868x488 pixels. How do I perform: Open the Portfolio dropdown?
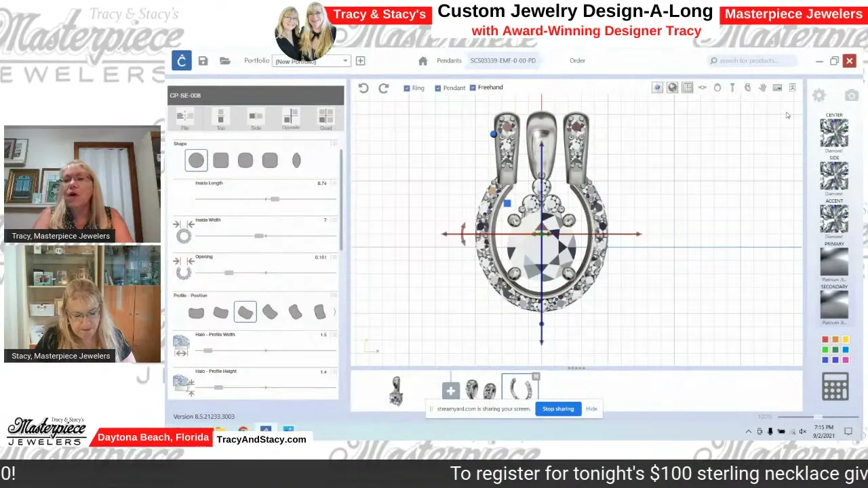click(x=311, y=61)
